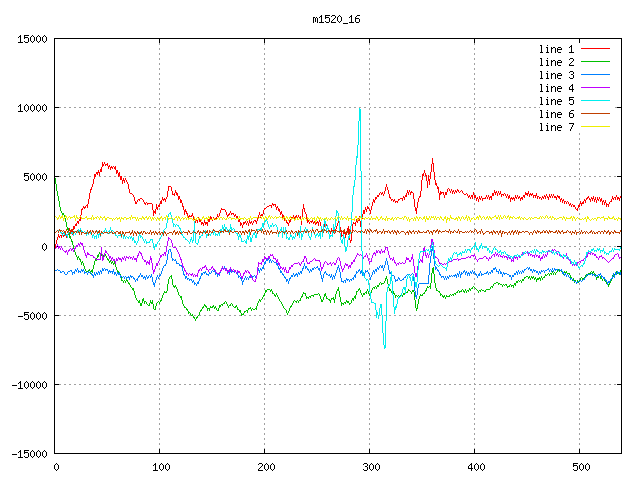Click the cyan sample beside line 5

click(x=596, y=101)
